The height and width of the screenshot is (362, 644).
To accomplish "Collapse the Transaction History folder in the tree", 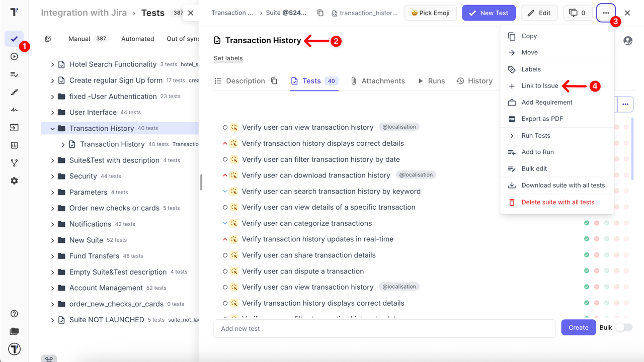I will [52, 128].
